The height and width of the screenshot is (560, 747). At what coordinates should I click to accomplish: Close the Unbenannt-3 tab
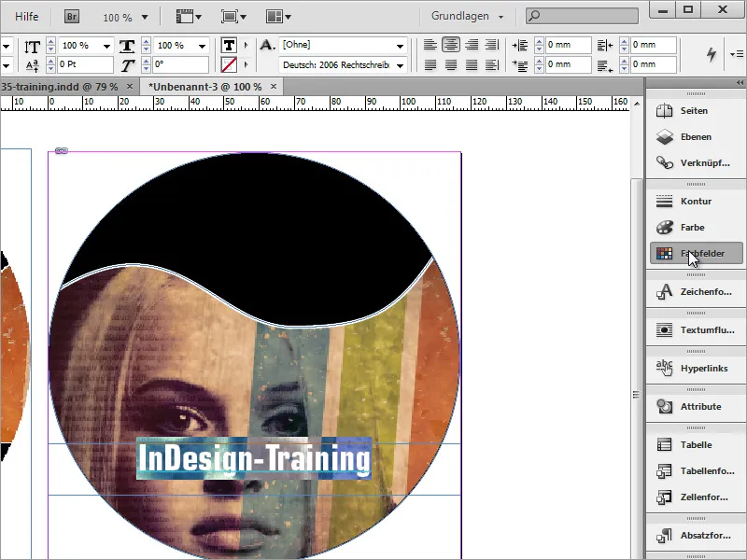[x=274, y=86]
